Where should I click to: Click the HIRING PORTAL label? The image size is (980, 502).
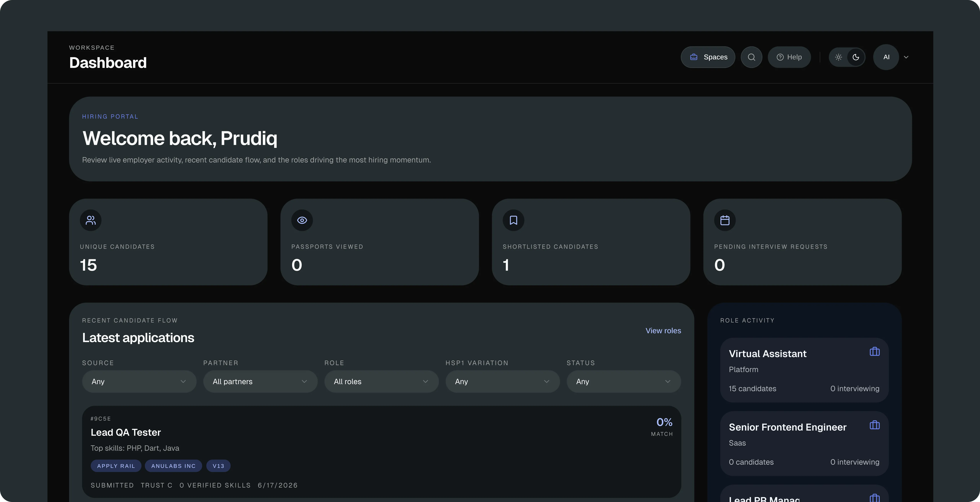(x=110, y=117)
